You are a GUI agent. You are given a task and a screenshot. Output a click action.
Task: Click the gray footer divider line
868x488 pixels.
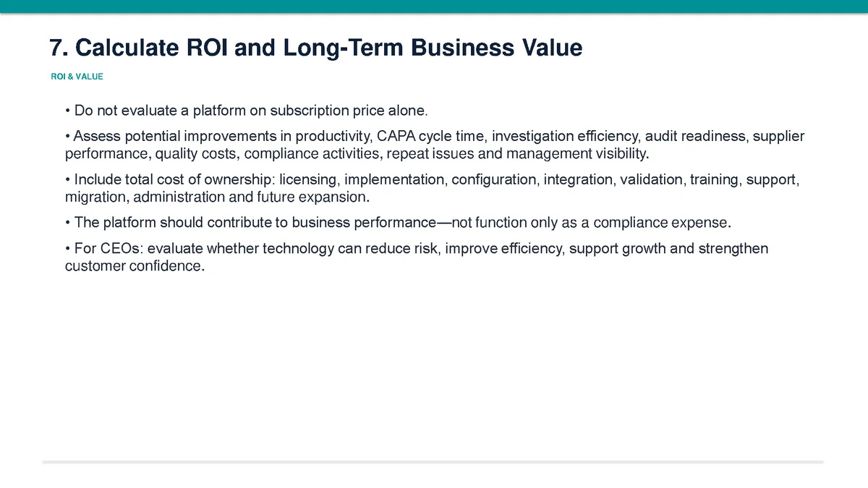[x=433, y=461]
